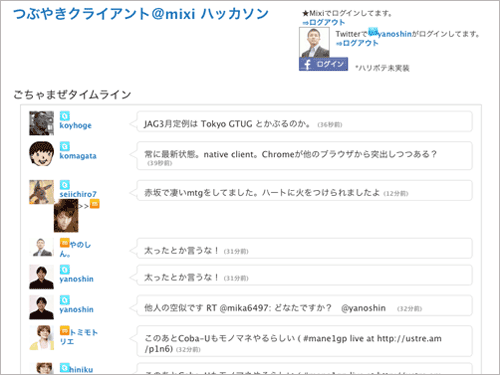The height and width of the screenshot is (375, 500).
Task: Open the komagata username link
Action: (x=78, y=156)
